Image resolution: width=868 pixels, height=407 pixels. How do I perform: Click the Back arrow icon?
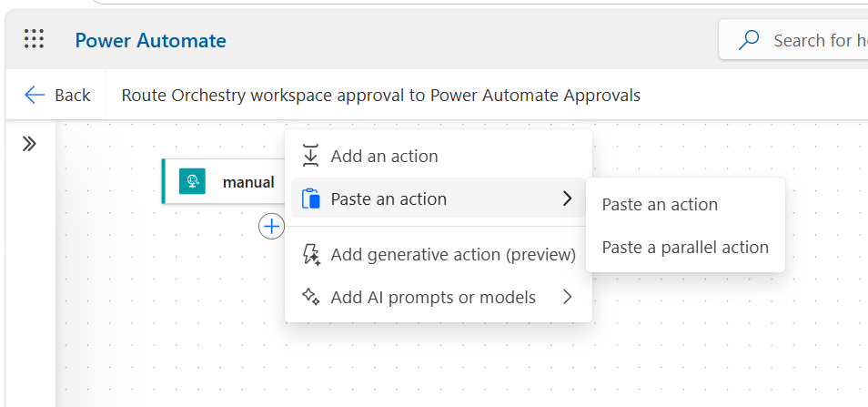click(x=35, y=96)
